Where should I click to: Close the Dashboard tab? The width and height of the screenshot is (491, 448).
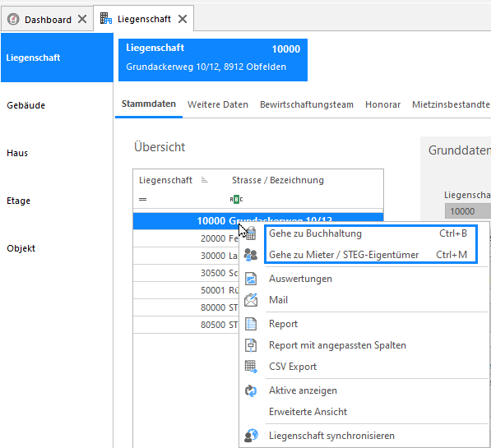(x=82, y=20)
